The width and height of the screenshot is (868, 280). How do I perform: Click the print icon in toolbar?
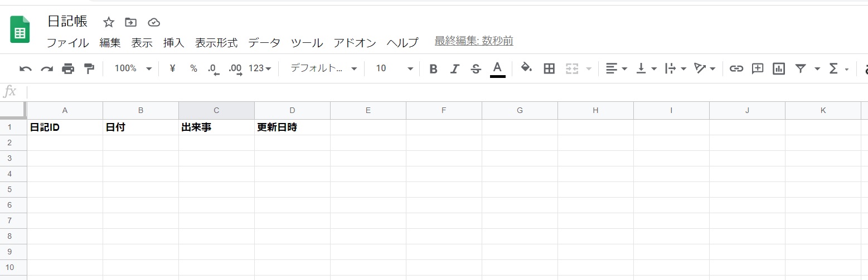[x=68, y=68]
